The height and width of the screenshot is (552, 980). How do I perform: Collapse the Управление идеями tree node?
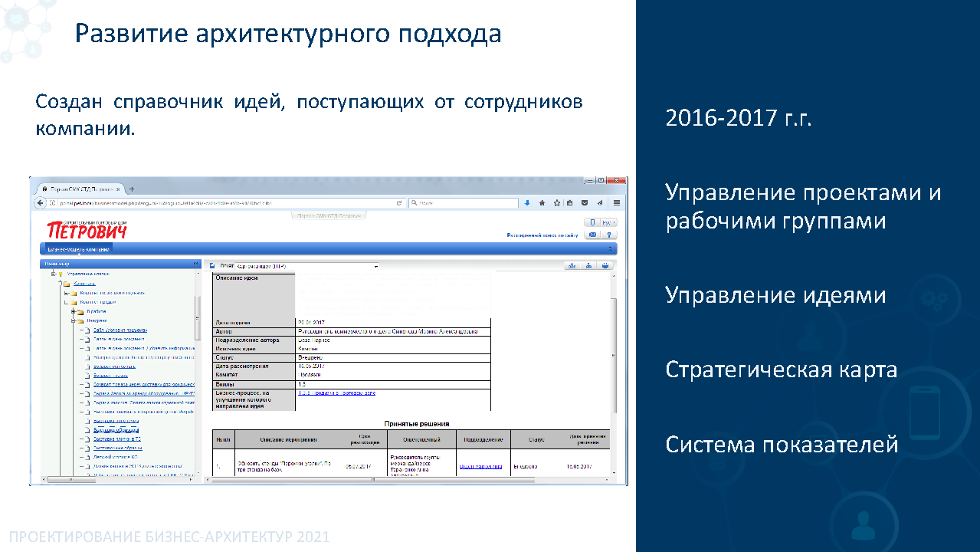54,274
